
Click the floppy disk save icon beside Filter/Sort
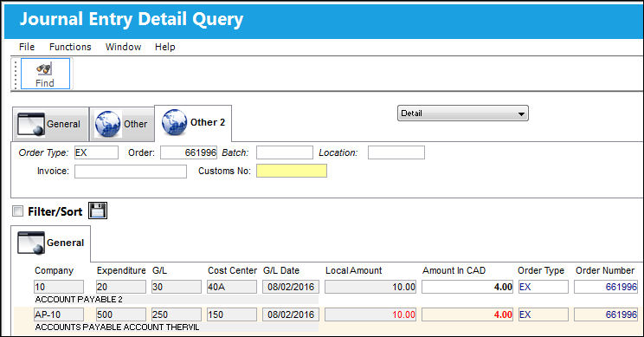pos(98,211)
